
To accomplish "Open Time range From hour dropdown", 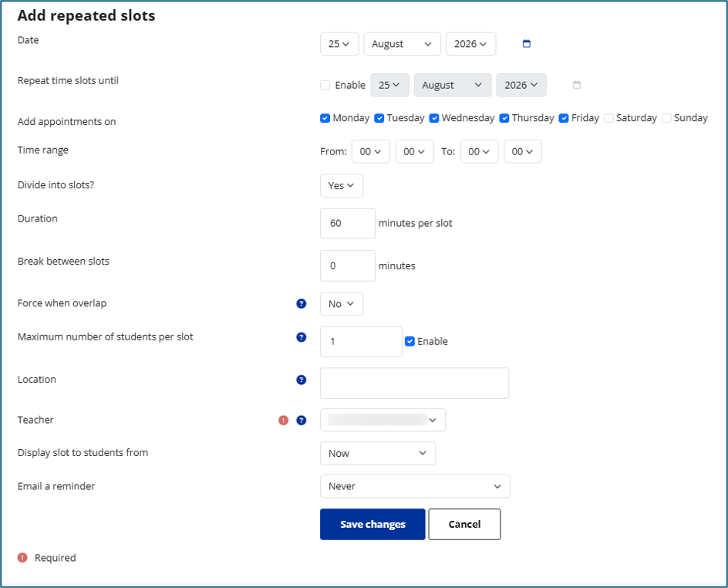I will (x=370, y=151).
